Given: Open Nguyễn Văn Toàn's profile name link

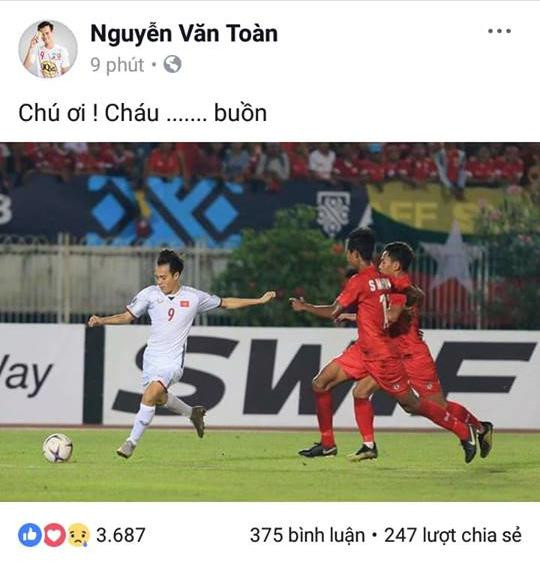Looking at the screenshot, I should pyautogui.click(x=184, y=34).
